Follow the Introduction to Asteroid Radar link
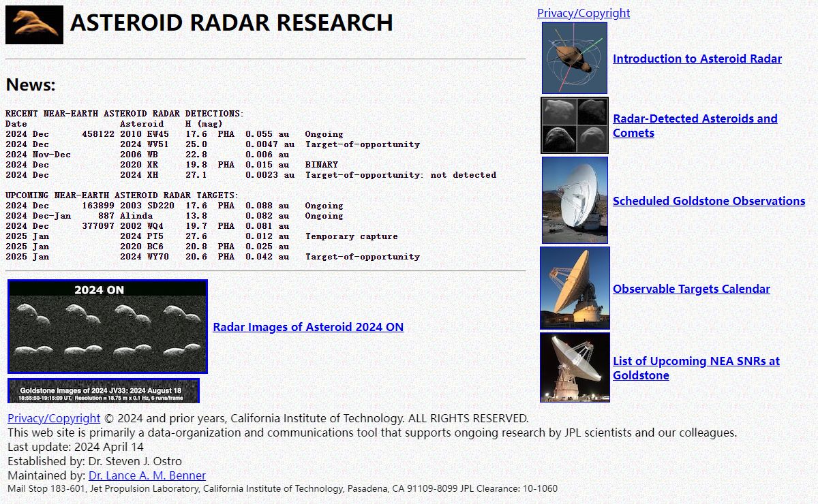818x504 pixels. (x=697, y=59)
